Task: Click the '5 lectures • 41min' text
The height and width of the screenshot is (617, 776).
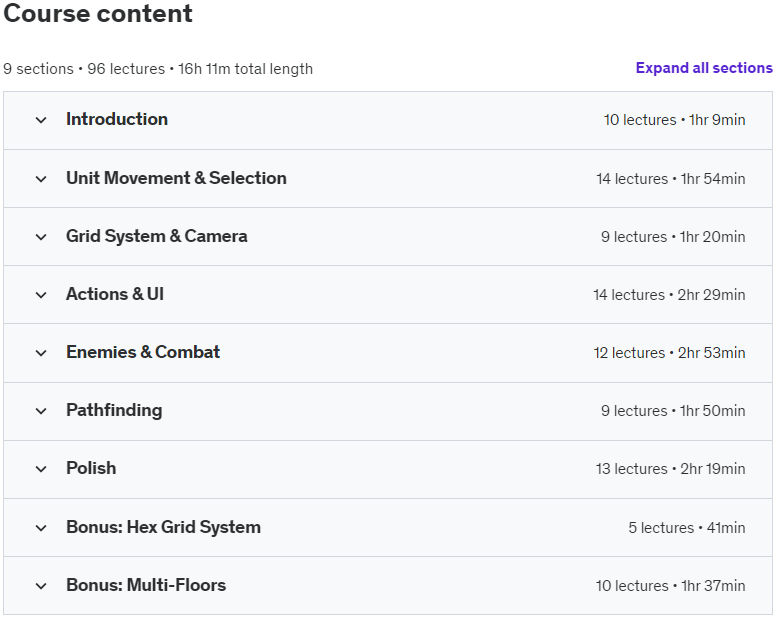Action: click(x=687, y=528)
